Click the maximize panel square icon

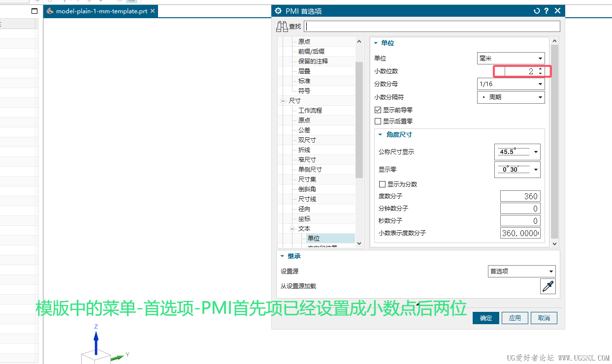point(34,11)
